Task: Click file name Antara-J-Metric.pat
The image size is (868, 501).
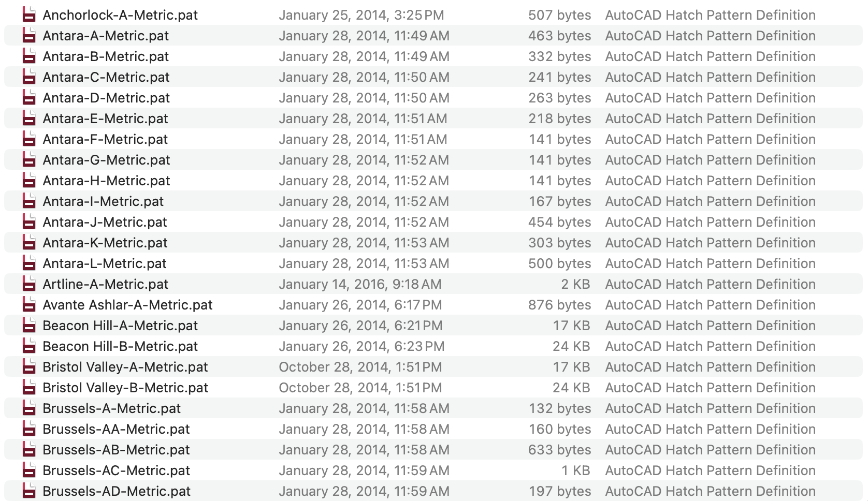Action: [x=105, y=222]
